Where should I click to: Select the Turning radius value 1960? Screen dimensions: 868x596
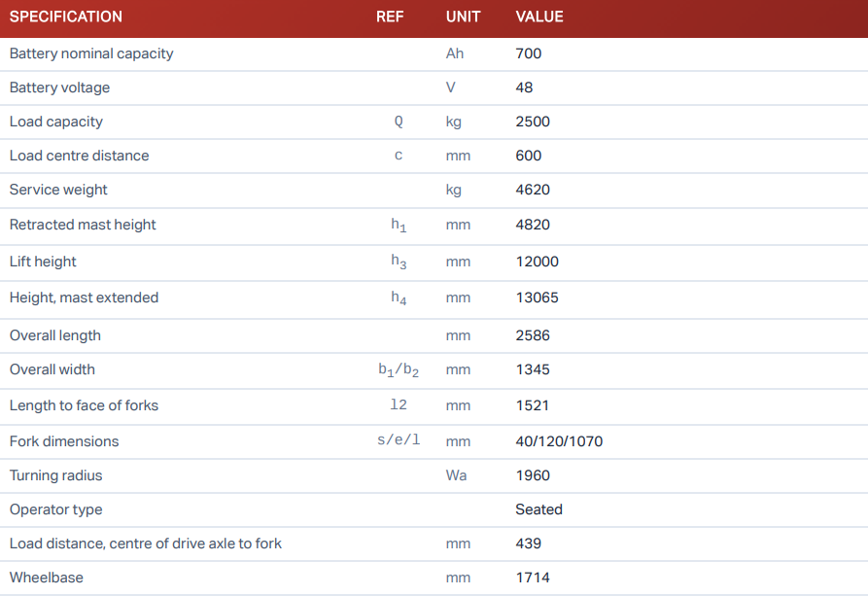(533, 475)
